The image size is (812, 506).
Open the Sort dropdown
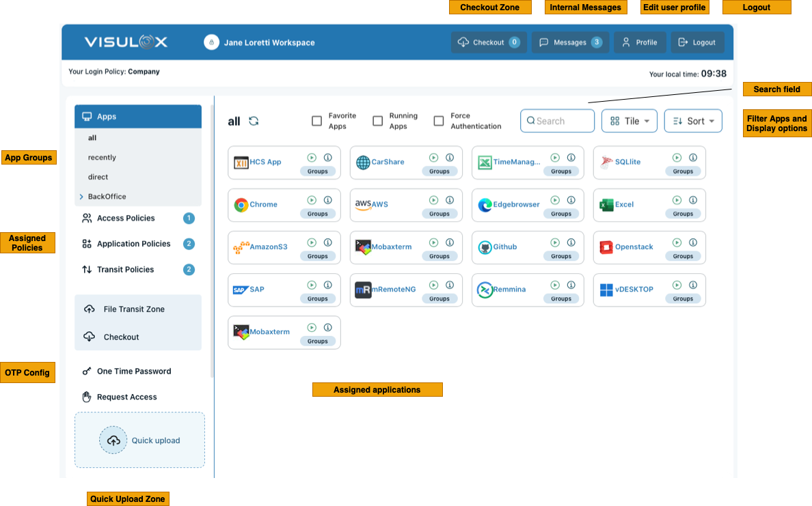tap(692, 121)
